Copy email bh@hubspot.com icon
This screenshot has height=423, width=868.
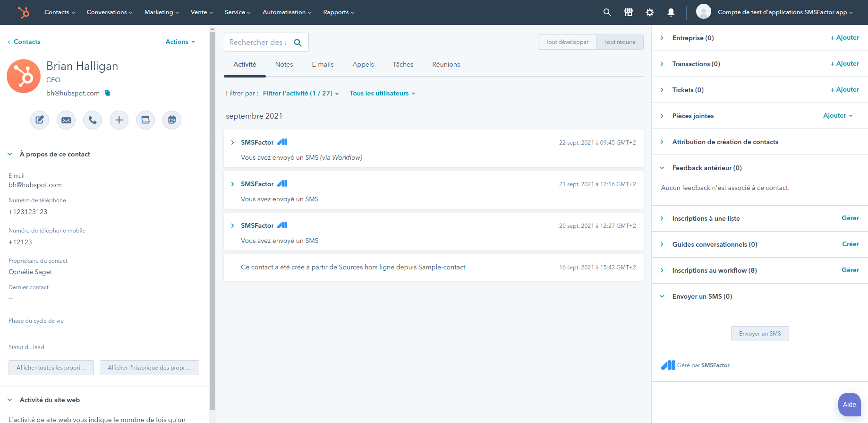pyautogui.click(x=108, y=93)
